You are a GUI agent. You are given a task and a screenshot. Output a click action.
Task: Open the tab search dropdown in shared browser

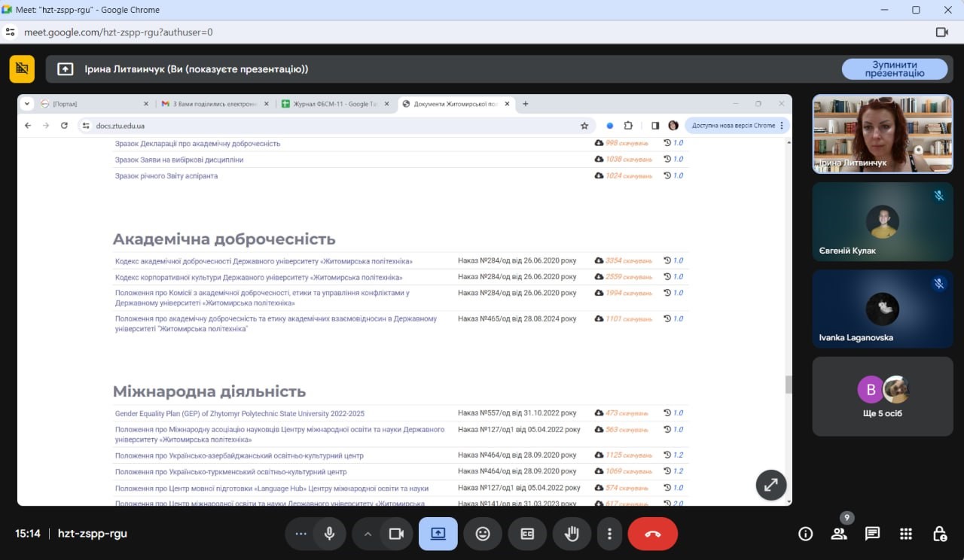click(27, 104)
